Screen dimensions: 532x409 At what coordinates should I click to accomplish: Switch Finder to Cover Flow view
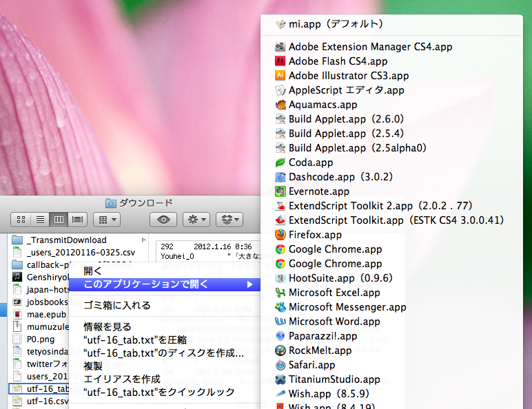pyautogui.click(x=78, y=220)
